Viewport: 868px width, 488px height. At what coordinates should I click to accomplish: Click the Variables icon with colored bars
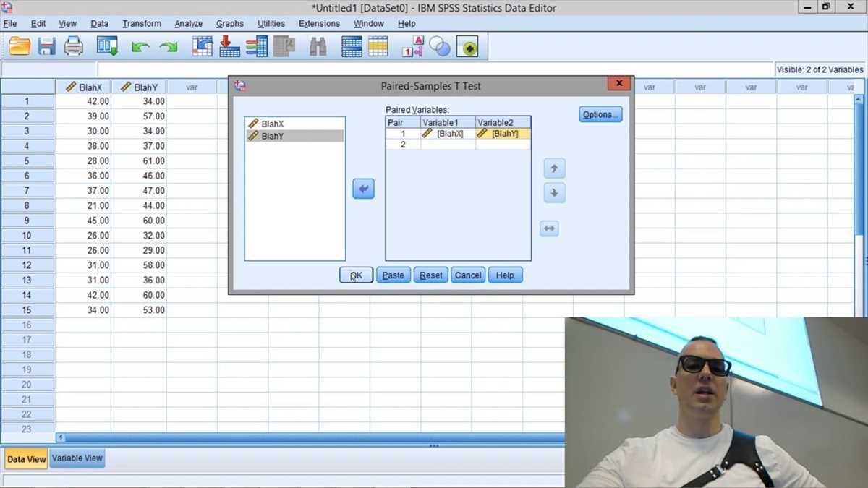coord(256,47)
